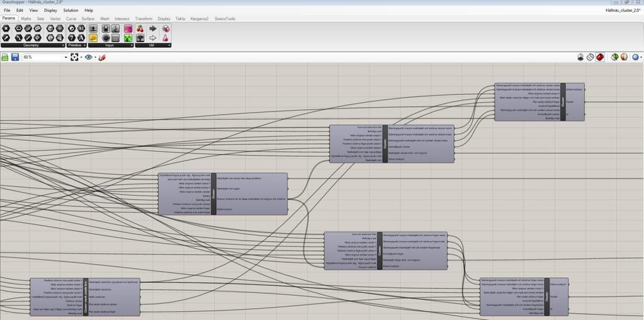Open the orange sphere document preview settings
The image size is (644, 320).
pos(624,57)
